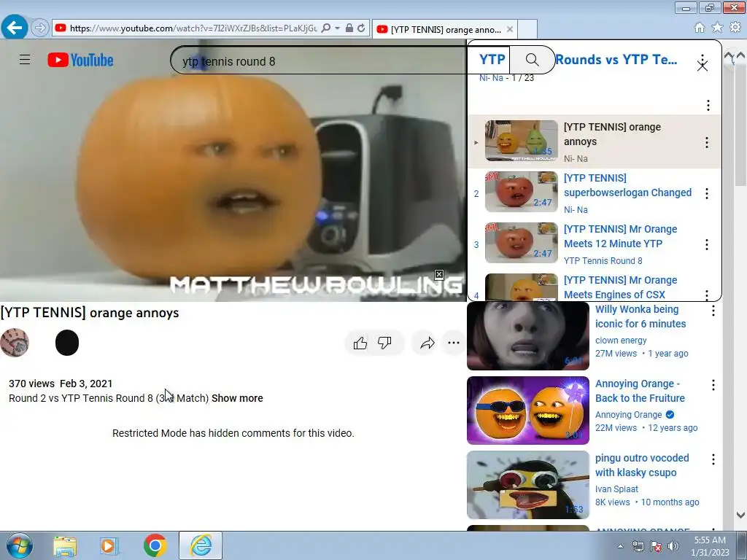Click the page scrollbar down arrow
This screenshot has height=560, width=747.
740,515
